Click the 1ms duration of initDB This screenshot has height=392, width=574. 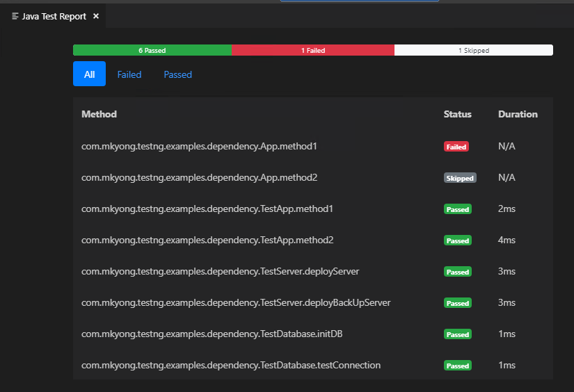pyautogui.click(x=507, y=334)
